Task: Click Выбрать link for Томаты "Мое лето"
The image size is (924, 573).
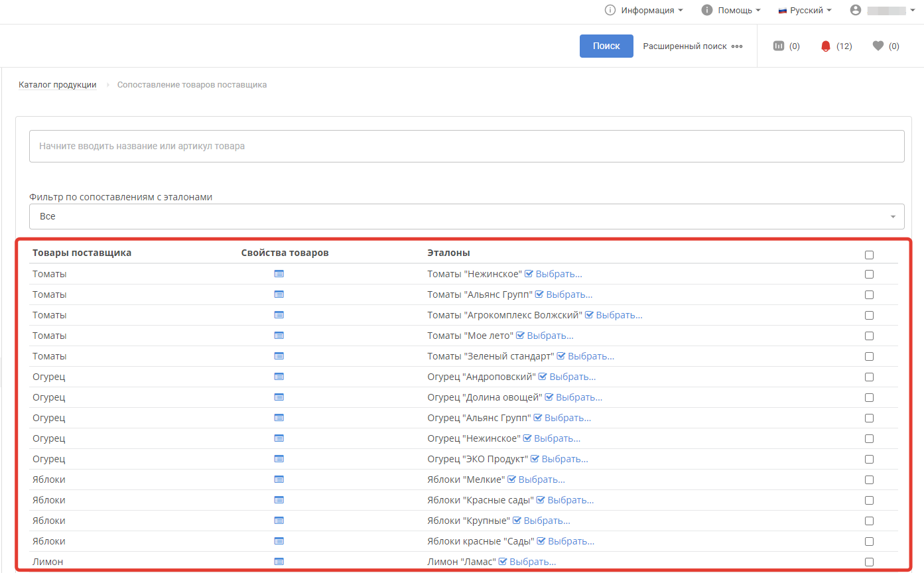Action: (x=550, y=336)
